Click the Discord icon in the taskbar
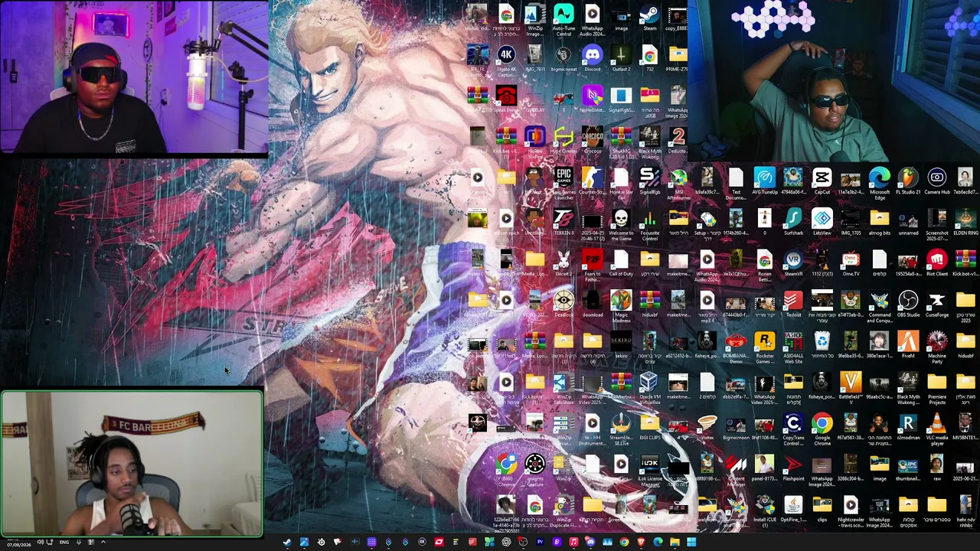Screen dimensions: 980x551 [x=590, y=543]
